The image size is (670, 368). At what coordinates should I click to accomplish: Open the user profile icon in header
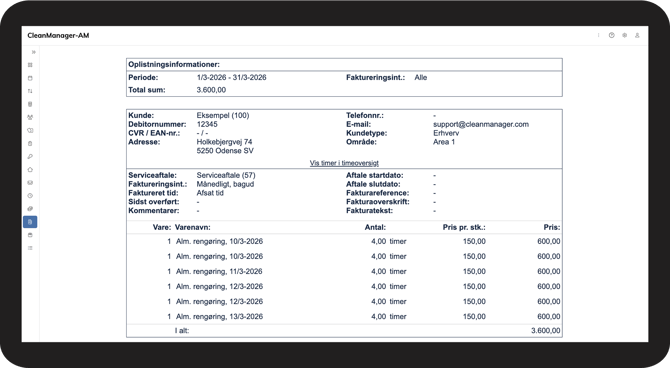click(637, 35)
